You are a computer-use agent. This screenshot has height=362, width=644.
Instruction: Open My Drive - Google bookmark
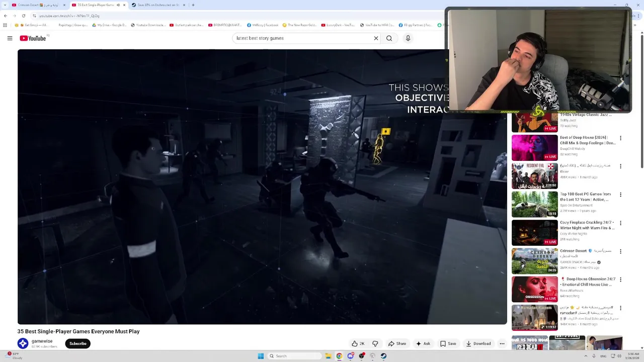(109, 25)
